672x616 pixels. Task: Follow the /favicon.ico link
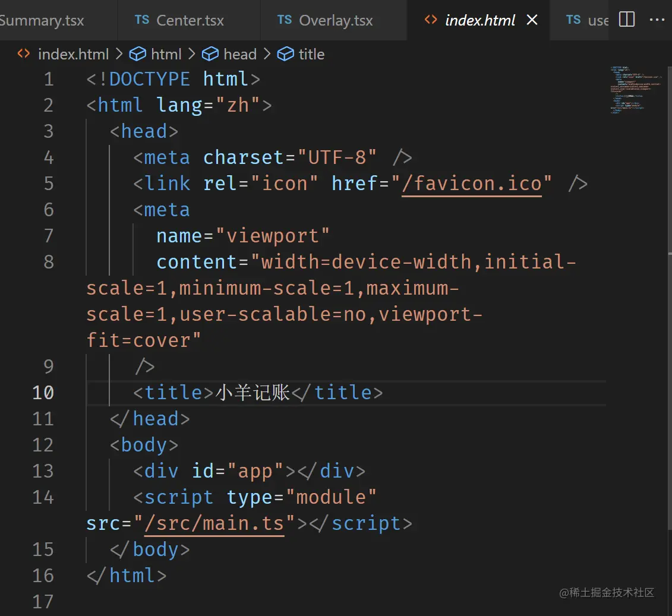click(x=472, y=183)
